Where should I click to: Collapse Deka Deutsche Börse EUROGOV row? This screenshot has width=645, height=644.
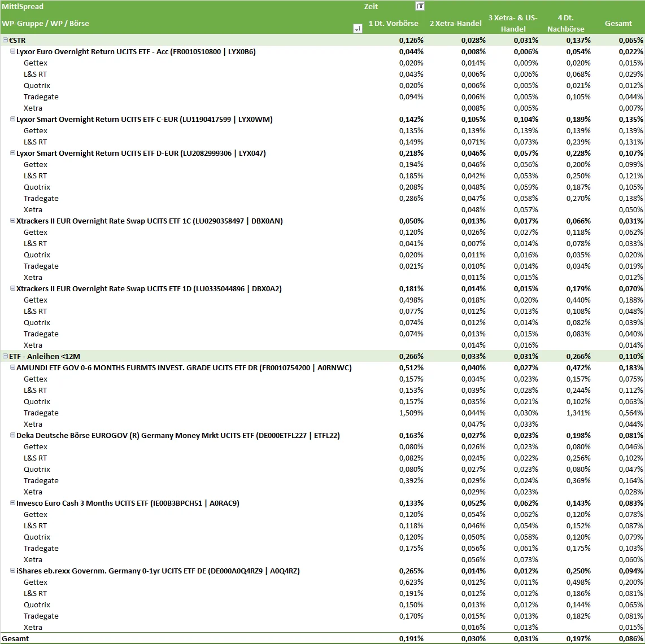coord(12,436)
